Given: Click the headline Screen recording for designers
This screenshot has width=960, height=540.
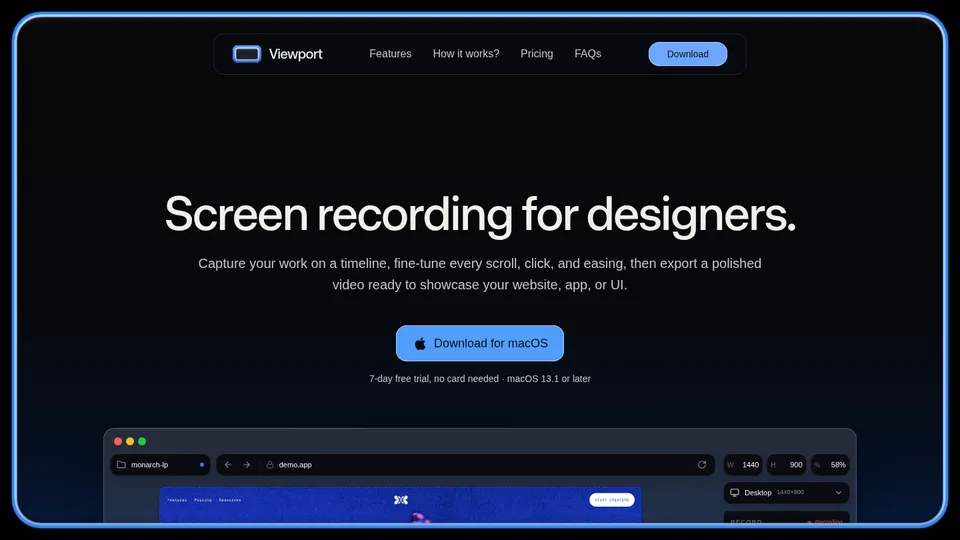Looking at the screenshot, I should point(480,214).
